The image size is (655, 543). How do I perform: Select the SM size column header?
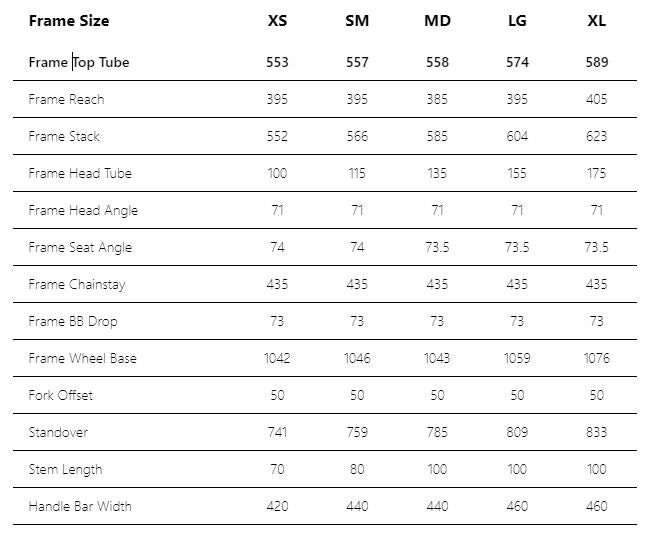(x=357, y=21)
